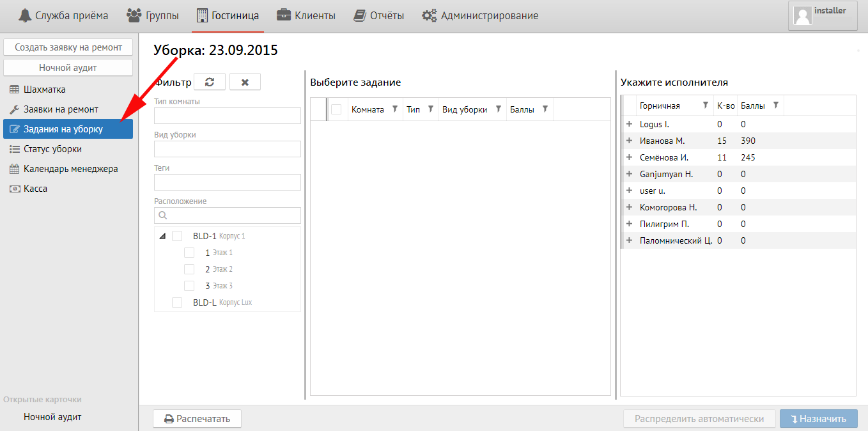868x431 pixels.
Task: Open the Ночной аудит open card link
Action: click(x=52, y=417)
